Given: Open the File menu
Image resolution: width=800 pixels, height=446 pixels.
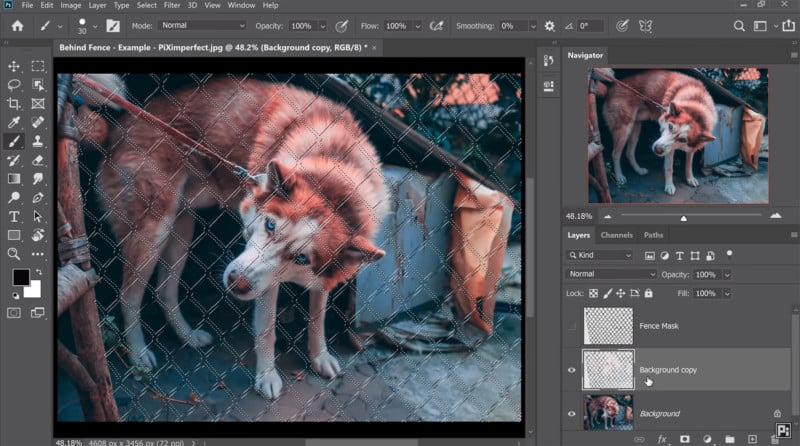Looking at the screenshot, I should 27,5.
